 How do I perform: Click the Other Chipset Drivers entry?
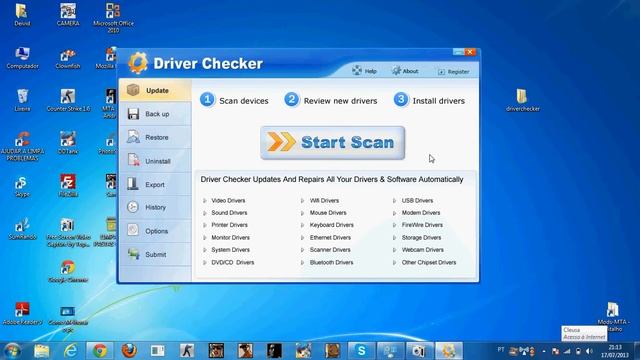[424, 262]
